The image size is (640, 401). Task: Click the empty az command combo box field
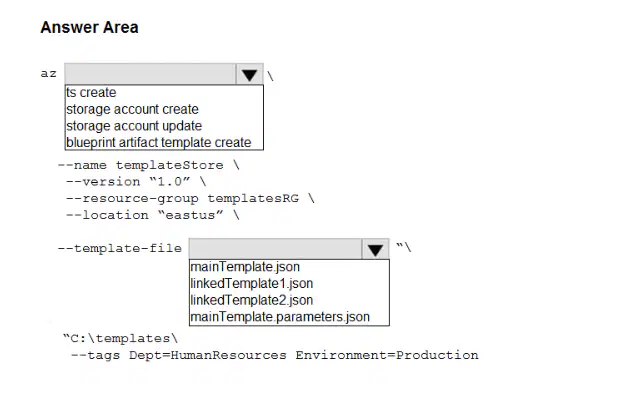[150, 74]
